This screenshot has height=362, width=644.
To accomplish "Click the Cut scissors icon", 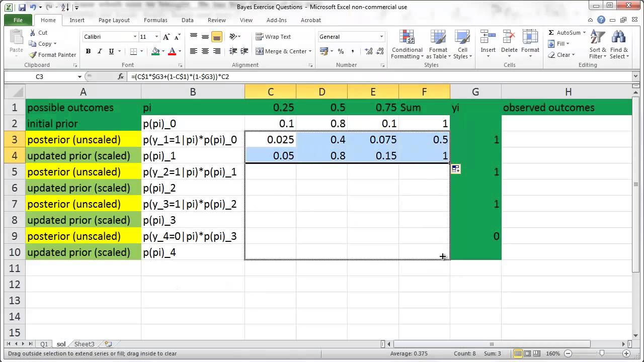I will 33,33.
